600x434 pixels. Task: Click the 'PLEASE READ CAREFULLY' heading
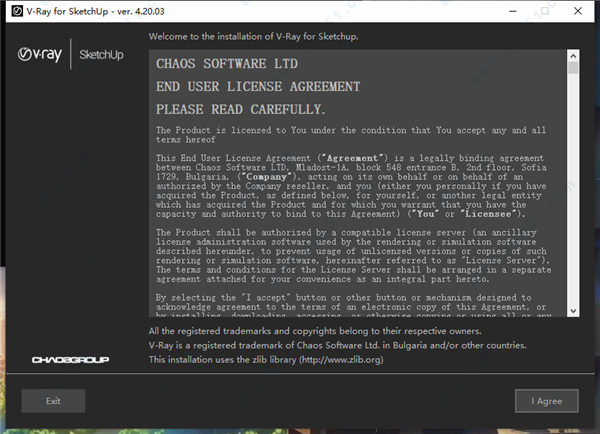[x=241, y=108]
